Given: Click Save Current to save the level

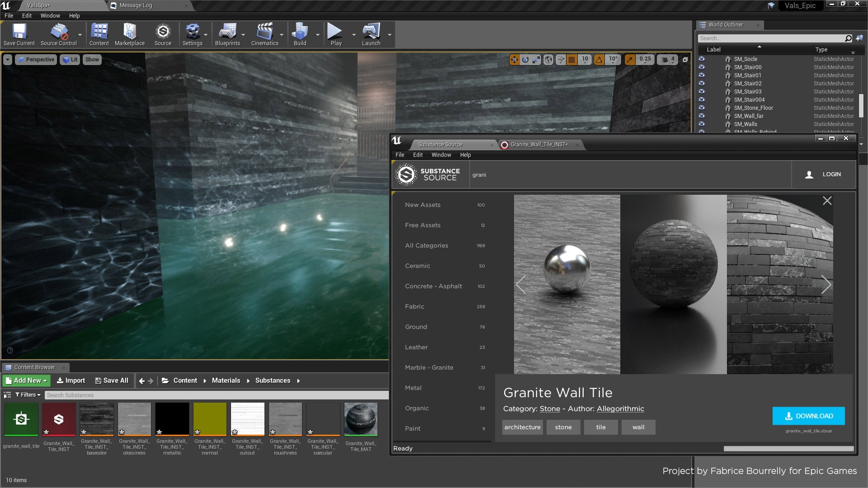Looking at the screenshot, I should [19, 34].
